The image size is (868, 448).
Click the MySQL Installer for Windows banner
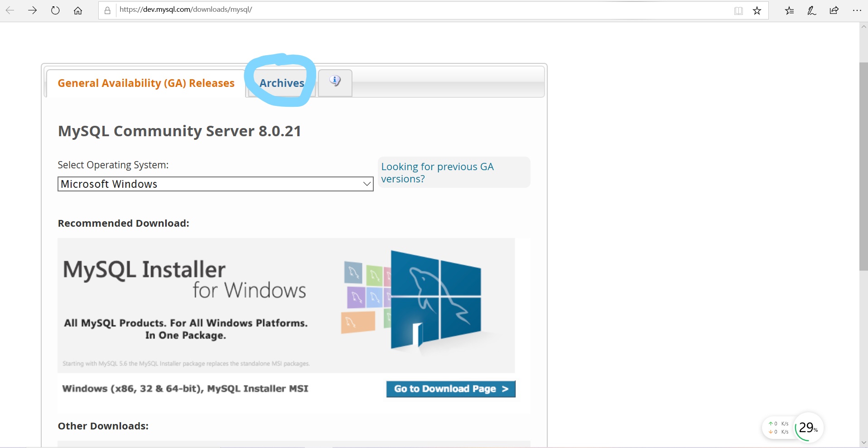(286, 305)
